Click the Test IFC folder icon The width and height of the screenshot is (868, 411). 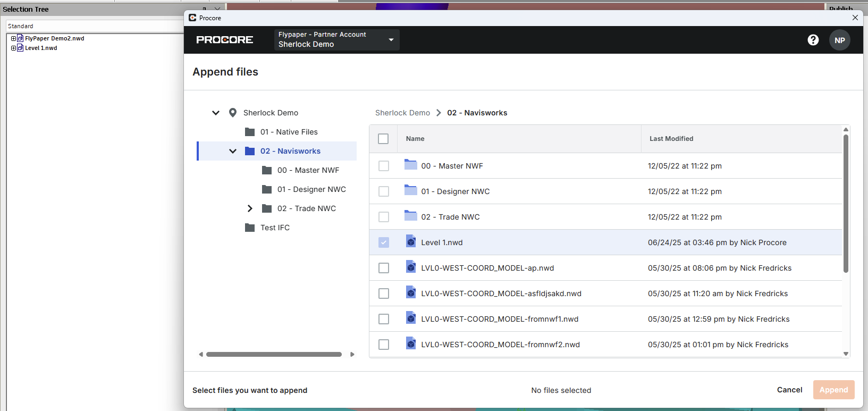[x=250, y=228]
